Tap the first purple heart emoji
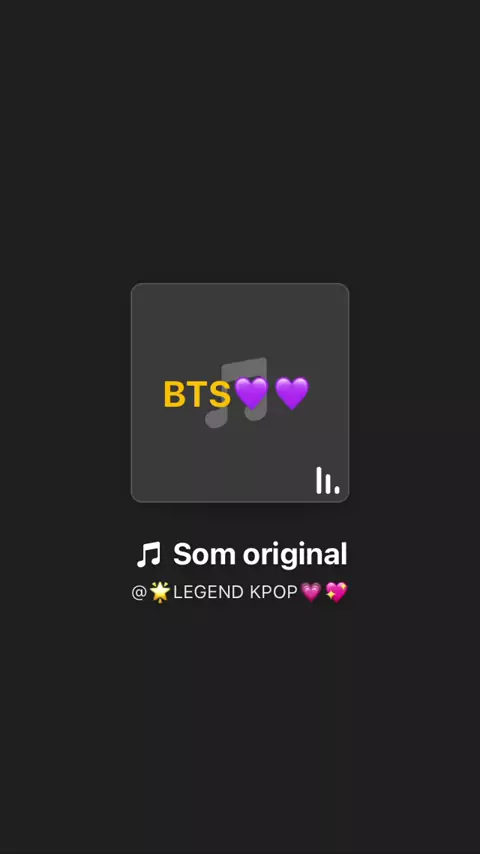This screenshot has width=480, height=854. point(251,393)
